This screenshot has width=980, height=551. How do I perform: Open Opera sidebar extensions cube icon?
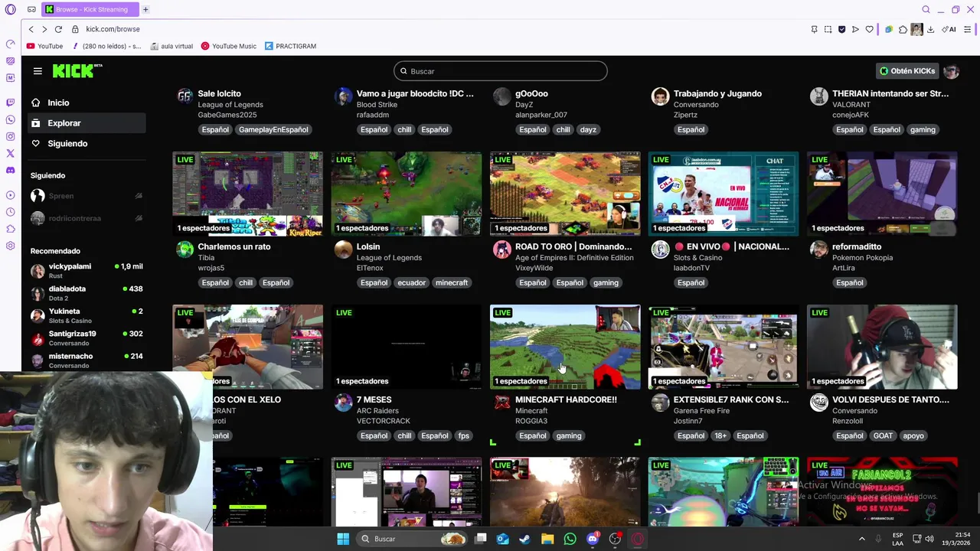10,229
